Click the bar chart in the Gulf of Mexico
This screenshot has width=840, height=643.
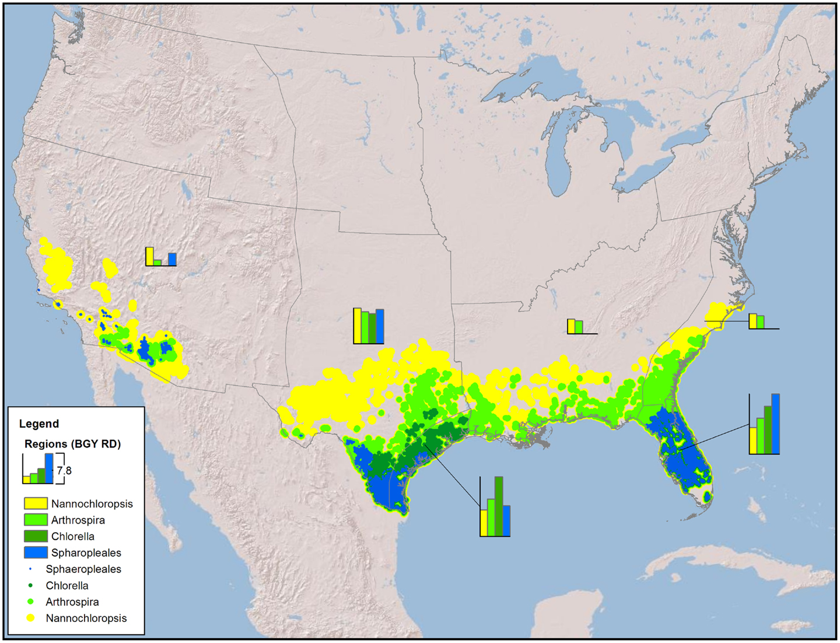click(x=495, y=506)
